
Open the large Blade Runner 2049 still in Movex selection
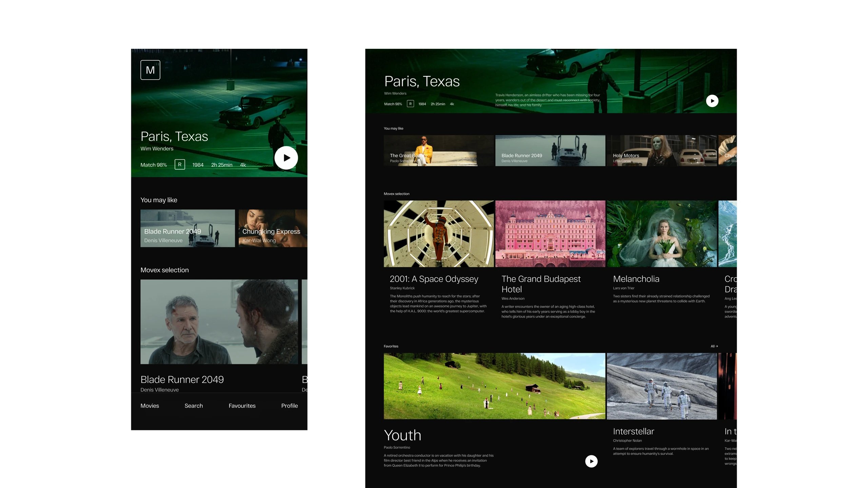coord(219,322)
